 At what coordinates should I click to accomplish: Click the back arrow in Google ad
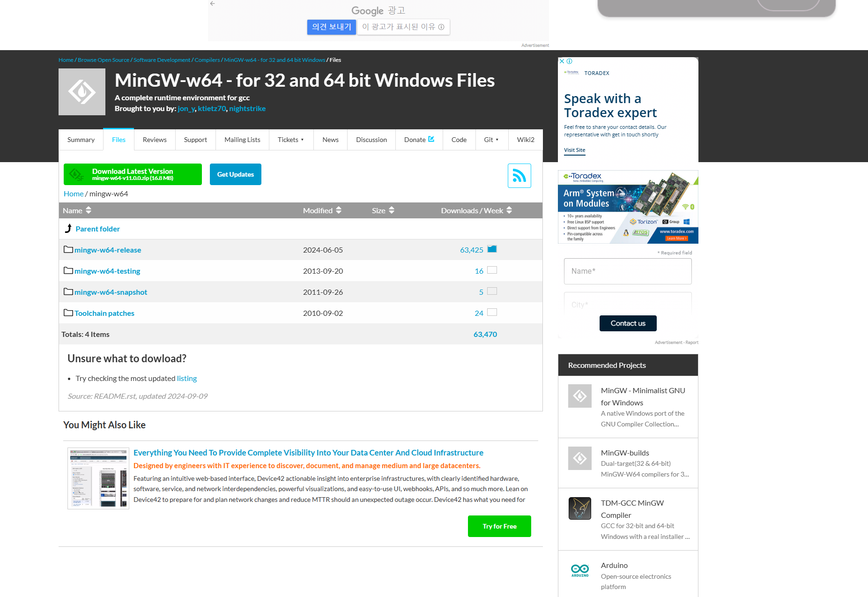pos(213,3)
